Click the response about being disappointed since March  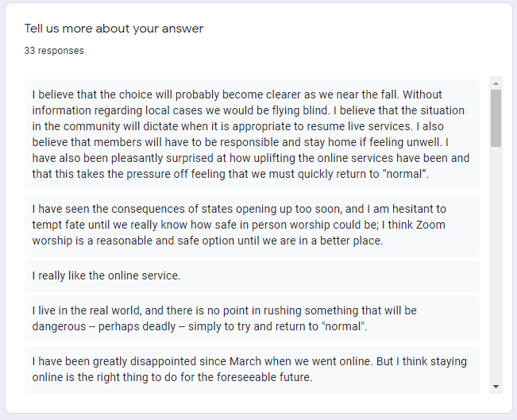click(252, 369)
